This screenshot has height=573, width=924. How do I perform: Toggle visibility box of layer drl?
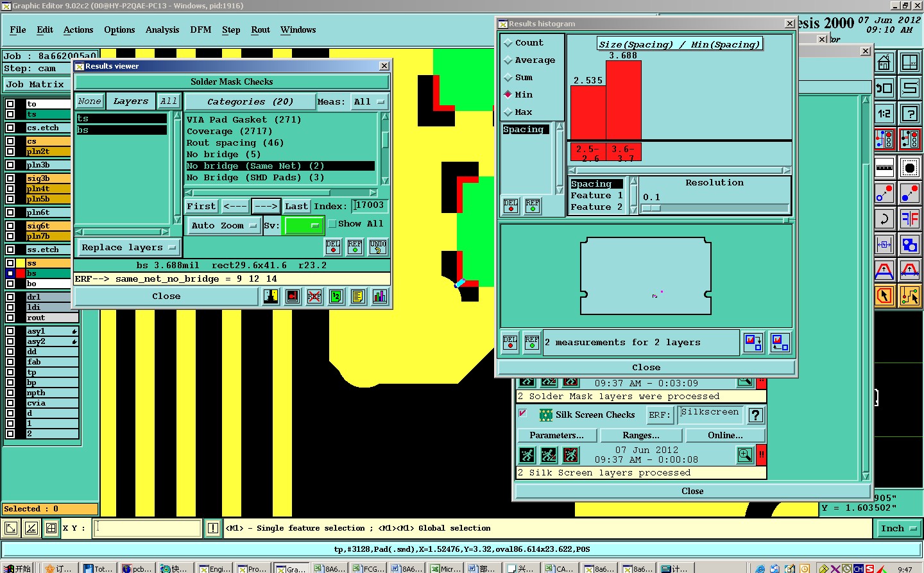pos(10,297)
